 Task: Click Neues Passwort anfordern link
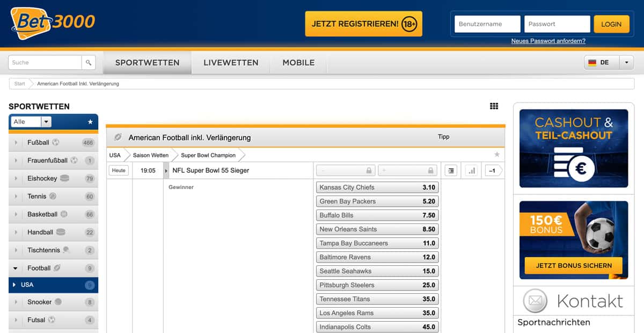548,41
